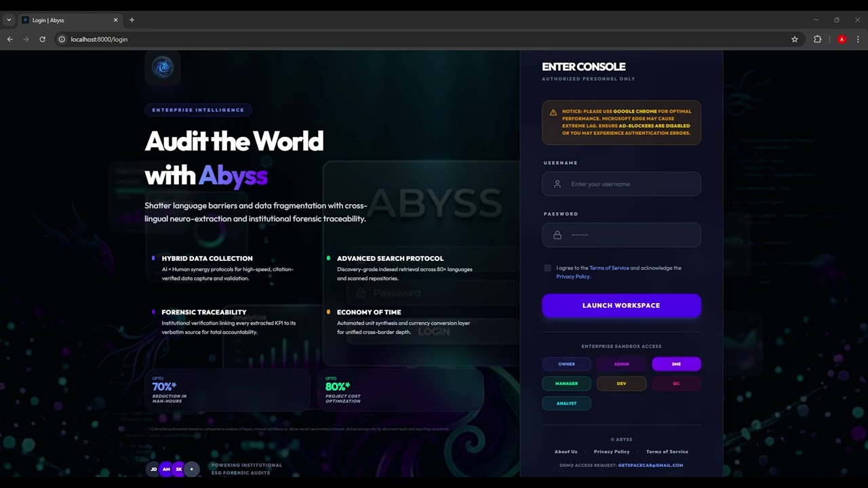Open Chrome profile avatar
This screenshot has height=488, width=868.
[x=842, y=39]
